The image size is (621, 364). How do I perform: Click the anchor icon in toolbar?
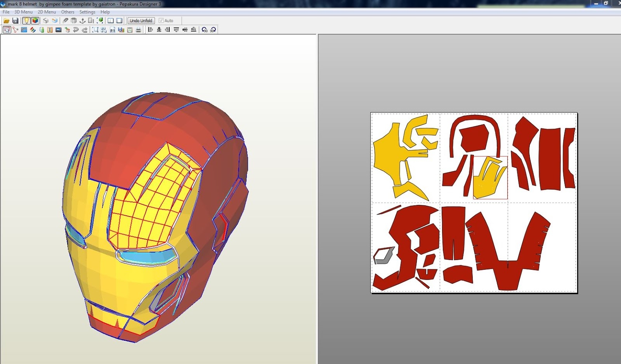(x=82, y=21)
